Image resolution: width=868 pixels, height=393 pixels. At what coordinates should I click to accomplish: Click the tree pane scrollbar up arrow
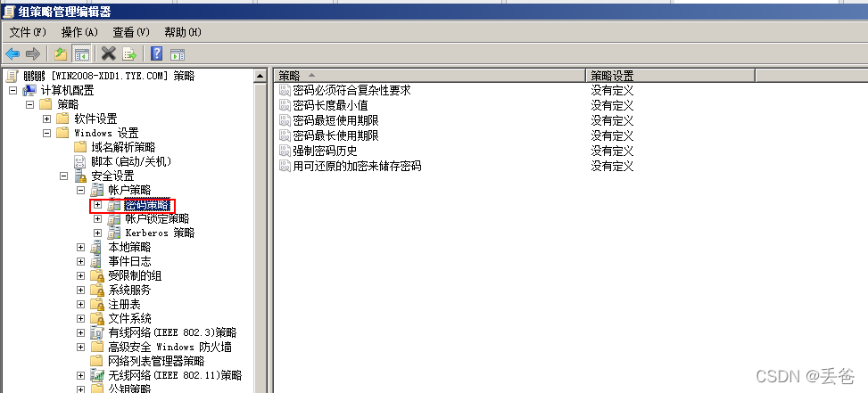(260, 76)
